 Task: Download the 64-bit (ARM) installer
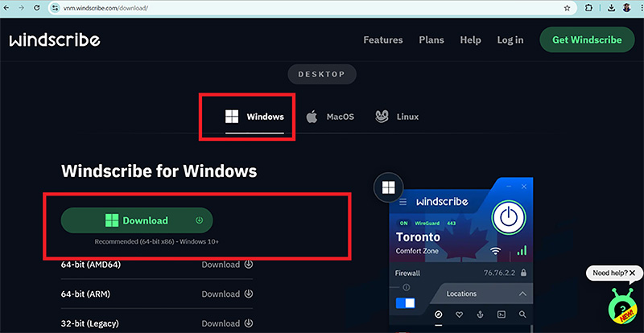tap(227, 294)
